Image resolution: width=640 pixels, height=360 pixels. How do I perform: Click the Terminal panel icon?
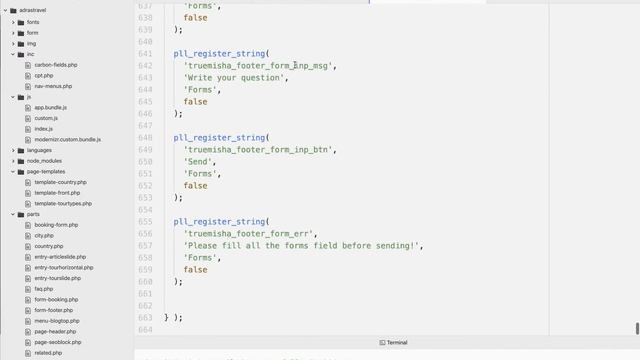[x=382, y=342]
